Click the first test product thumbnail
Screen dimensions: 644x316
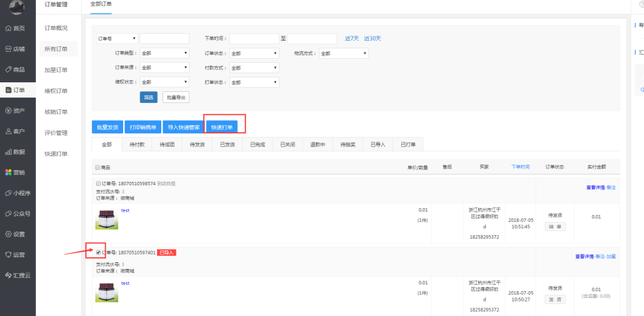(107, 219)
